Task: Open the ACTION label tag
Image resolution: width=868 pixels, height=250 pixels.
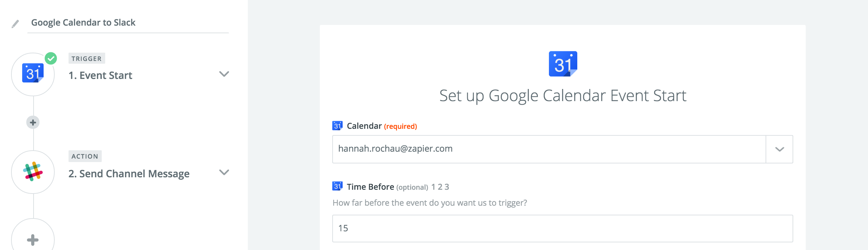Action: tap(85, 156)
